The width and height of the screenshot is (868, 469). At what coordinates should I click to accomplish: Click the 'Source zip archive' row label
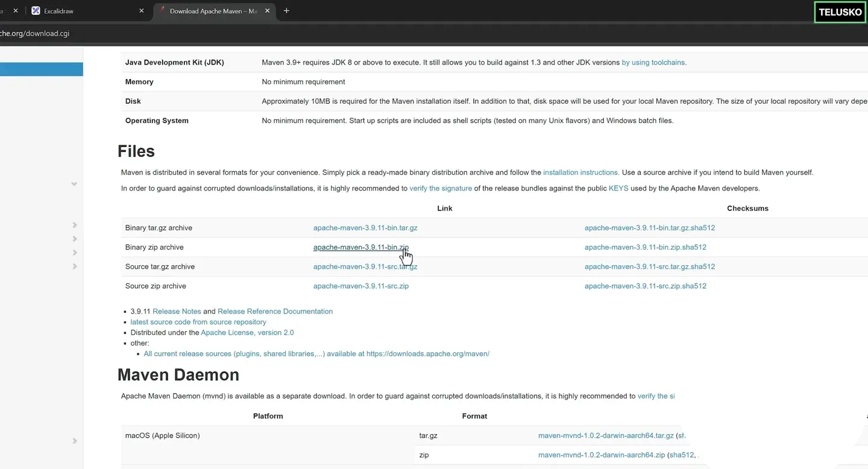pyautogui.click(x=156, y=286)
